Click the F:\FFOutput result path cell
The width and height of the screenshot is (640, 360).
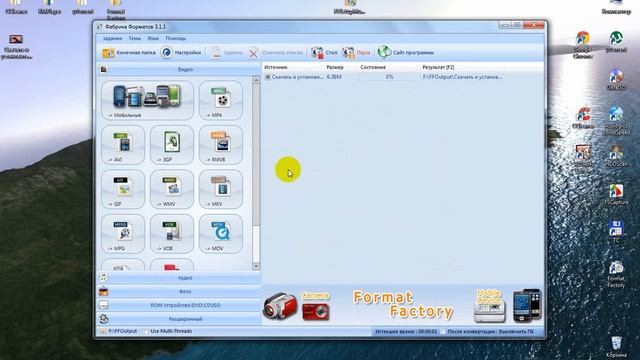click(462, 77)
